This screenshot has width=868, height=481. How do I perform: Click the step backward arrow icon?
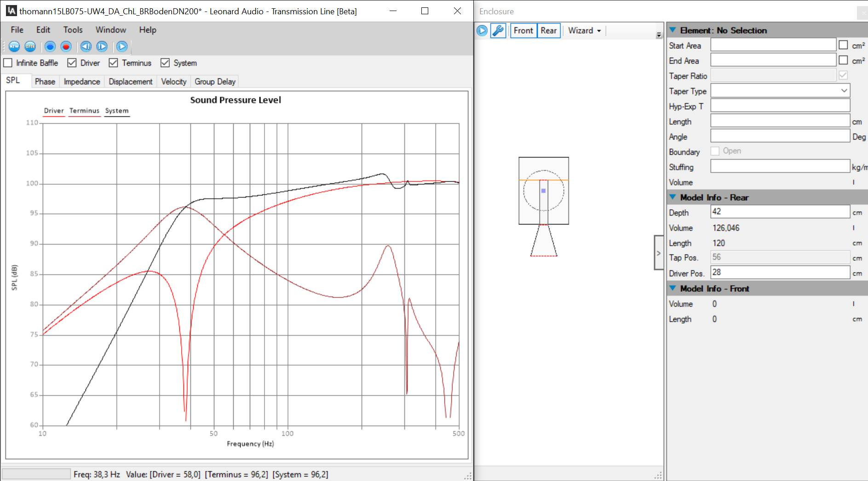86,46
